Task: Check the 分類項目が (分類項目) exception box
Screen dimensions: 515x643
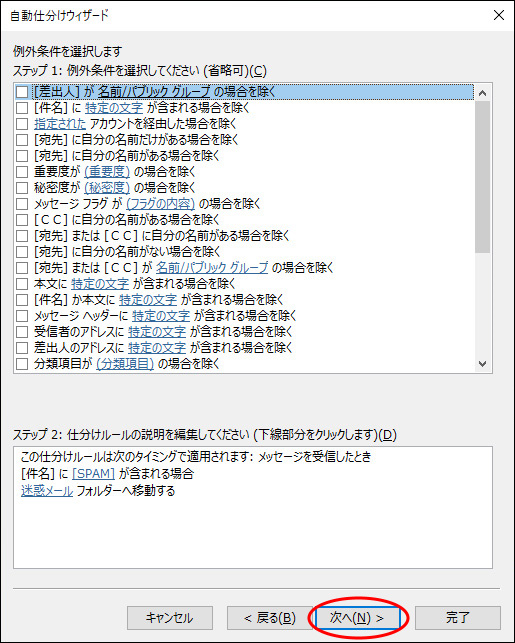Action: coord(22,364)
